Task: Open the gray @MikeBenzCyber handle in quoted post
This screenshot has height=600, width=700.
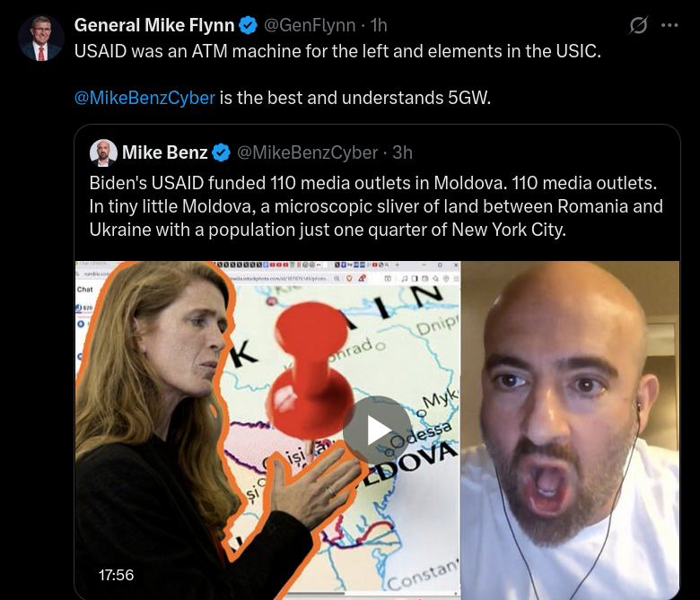Action: click(307, 153)
